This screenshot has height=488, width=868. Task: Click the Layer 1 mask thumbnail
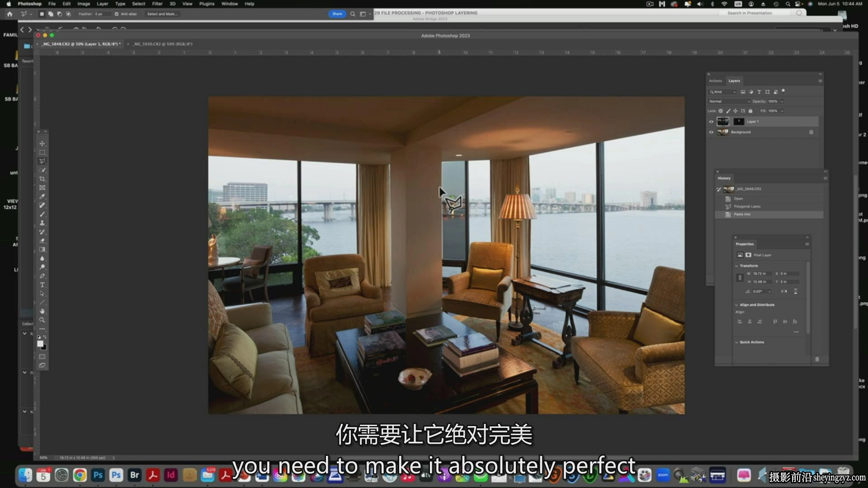coord(738,122)
